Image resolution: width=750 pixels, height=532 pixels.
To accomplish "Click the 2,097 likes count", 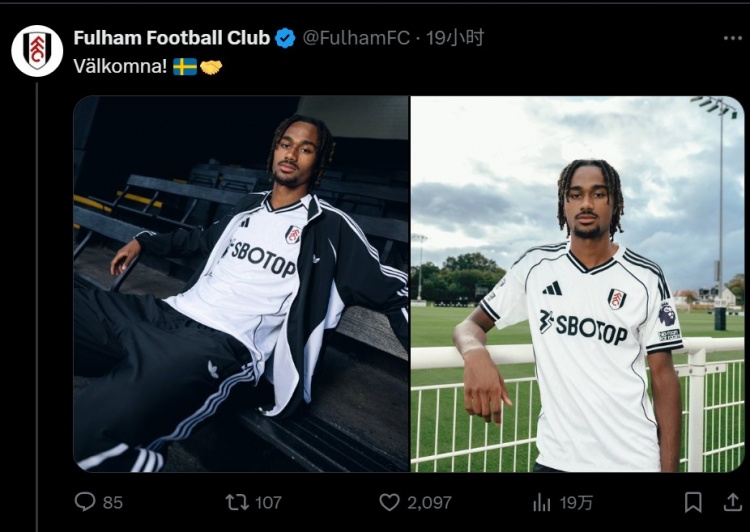I will (x=429, y=503).
